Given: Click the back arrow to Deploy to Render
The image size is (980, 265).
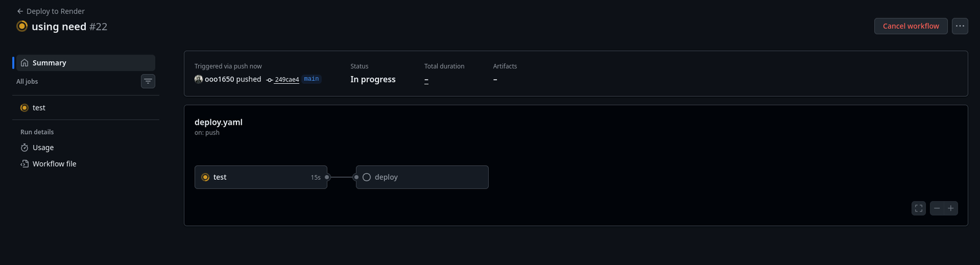Looking at the screenshot, I should (20, 11).
